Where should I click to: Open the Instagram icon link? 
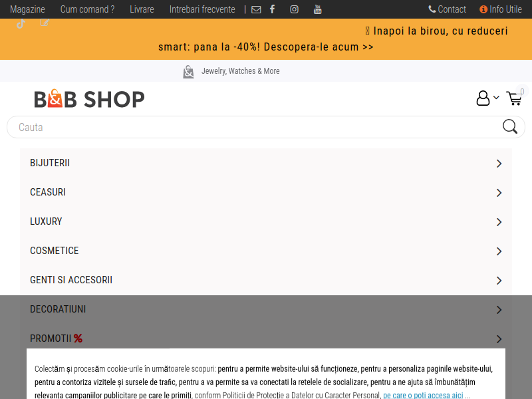[294, 9]
